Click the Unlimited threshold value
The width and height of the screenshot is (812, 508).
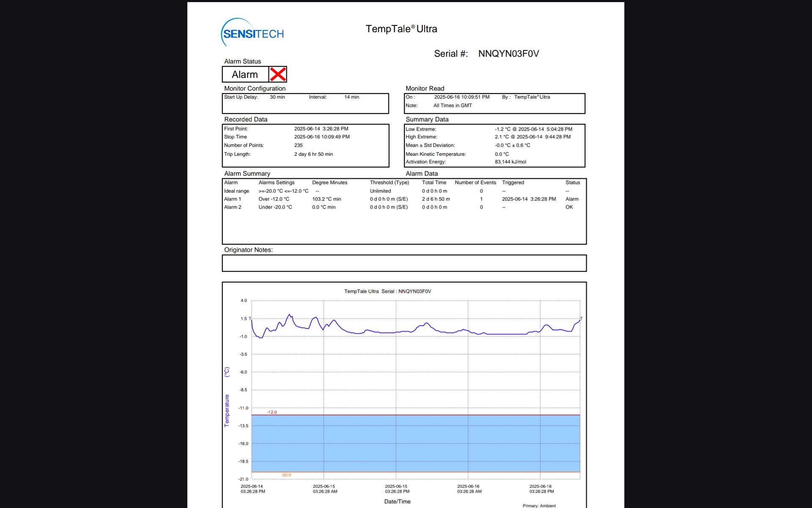point(380,191)
